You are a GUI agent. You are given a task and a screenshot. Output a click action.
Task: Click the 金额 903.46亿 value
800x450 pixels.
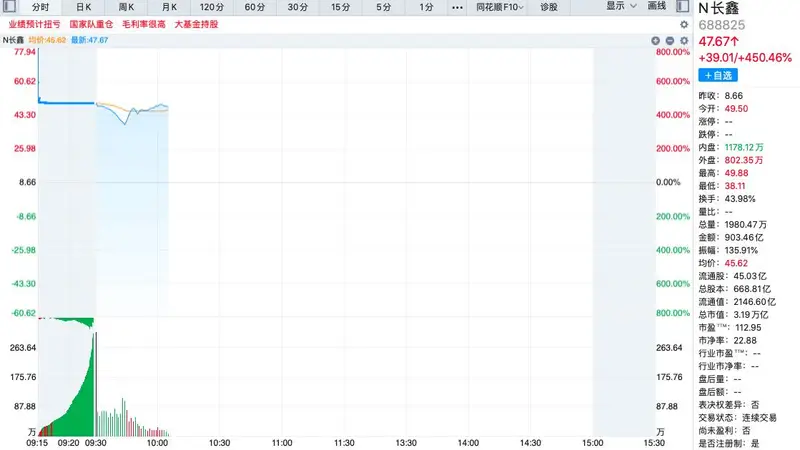pos(744,237)
